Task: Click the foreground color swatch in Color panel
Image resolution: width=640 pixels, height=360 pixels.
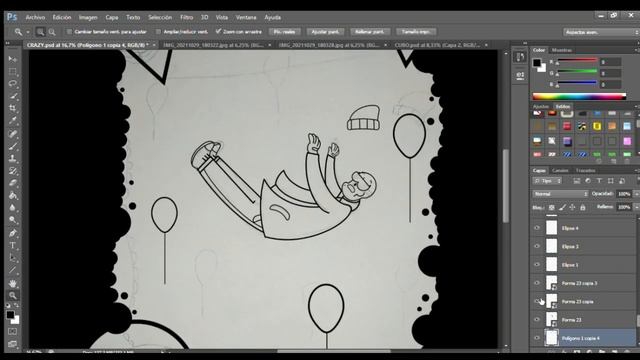Action: [537, 63]
